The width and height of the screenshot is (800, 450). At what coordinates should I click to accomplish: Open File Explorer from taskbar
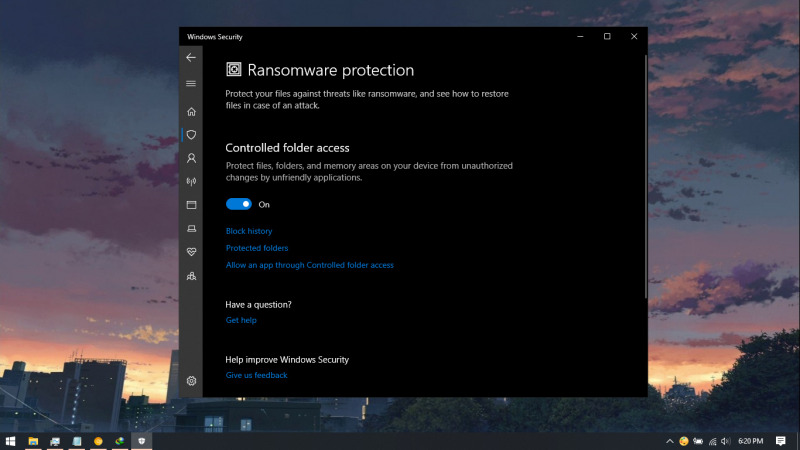33,441
